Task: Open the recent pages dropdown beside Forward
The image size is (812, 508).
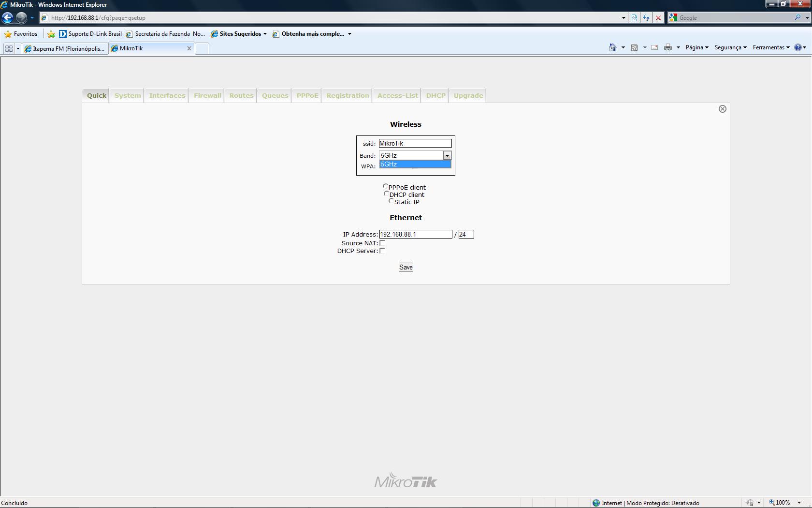Action: point(32,18)
